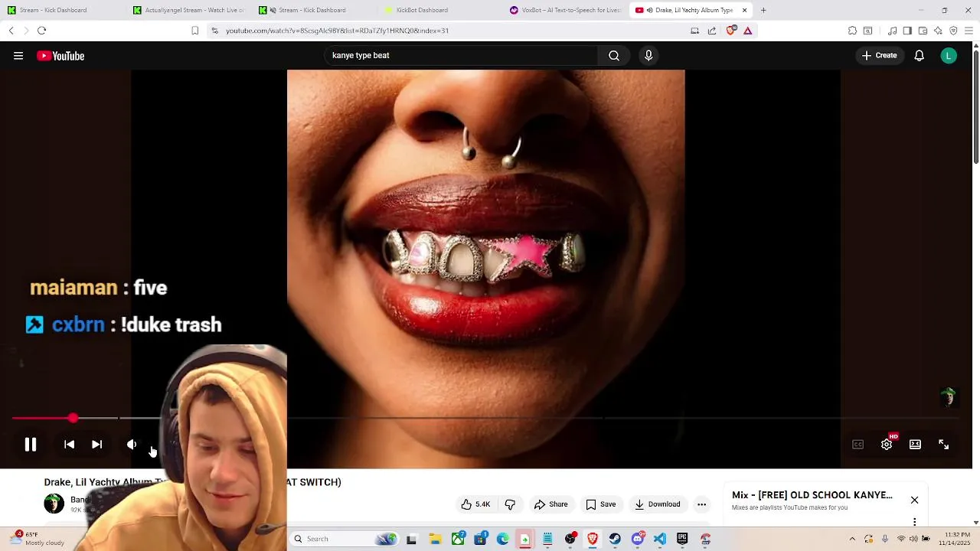Like the video with 5.4K likes

click(x=475, y=504)
